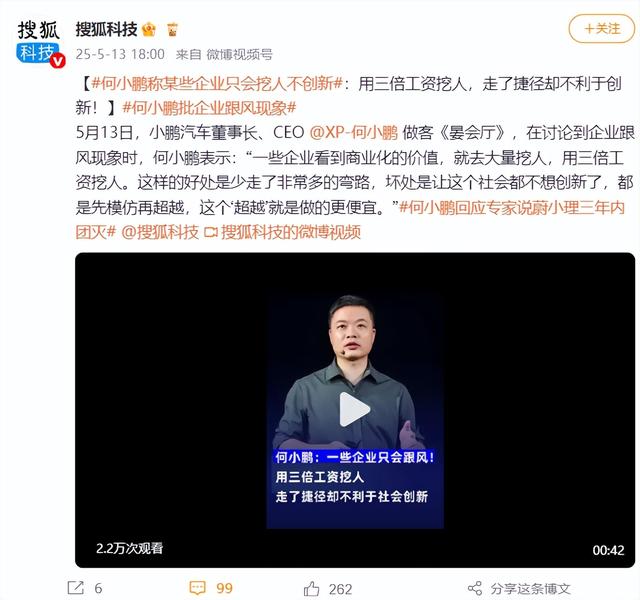
Task: Click 微博视频号 source link
Action: pos(239,54)
